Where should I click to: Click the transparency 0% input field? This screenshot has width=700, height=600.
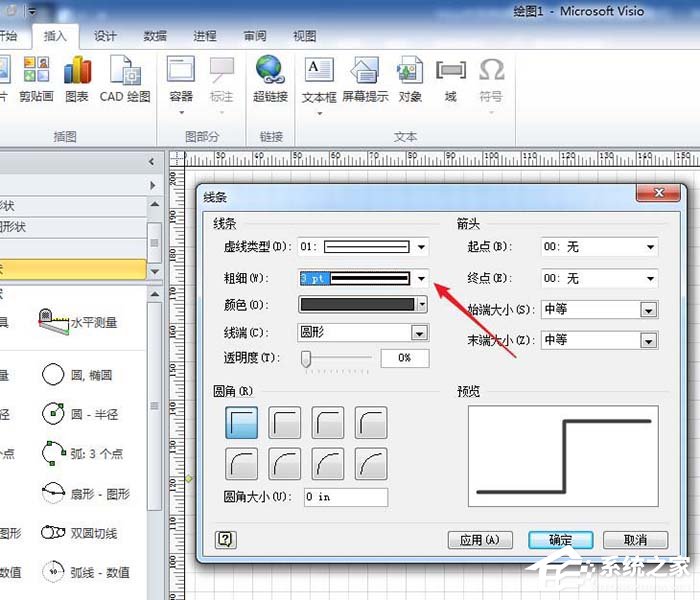point(405,358)
